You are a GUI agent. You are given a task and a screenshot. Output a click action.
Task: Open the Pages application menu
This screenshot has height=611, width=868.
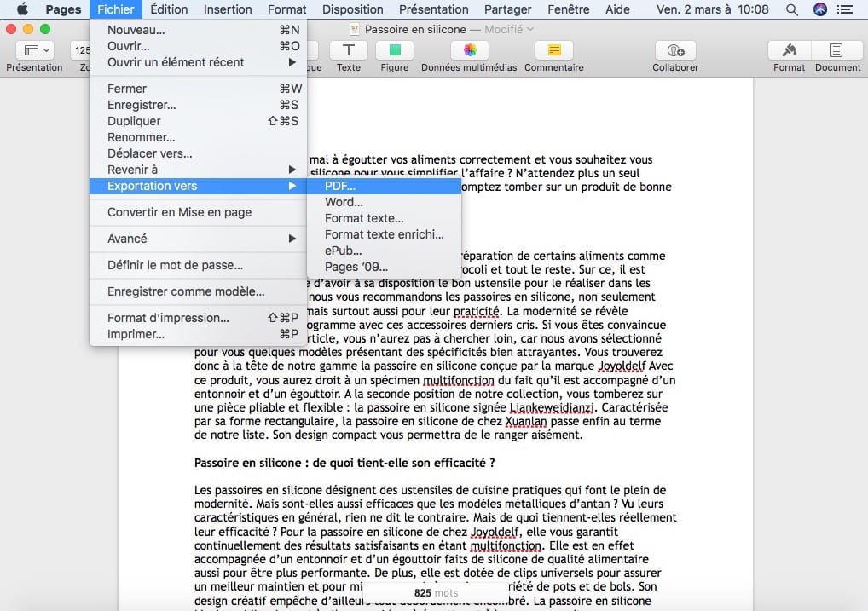pyautogui.click(x=63, y=9)
